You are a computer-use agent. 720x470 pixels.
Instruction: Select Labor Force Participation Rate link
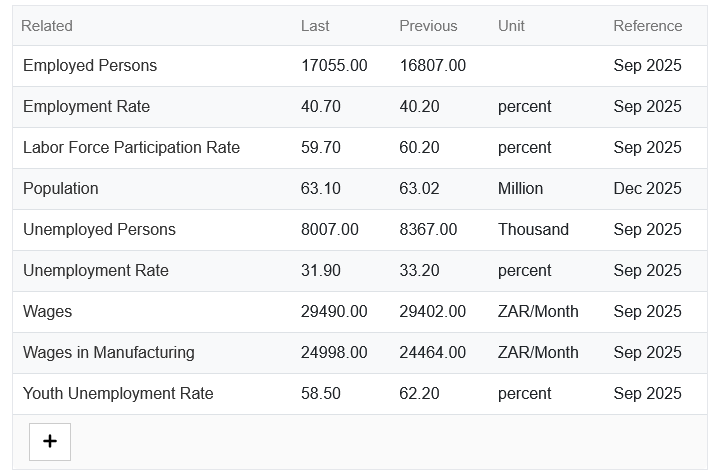pos(131,148)
